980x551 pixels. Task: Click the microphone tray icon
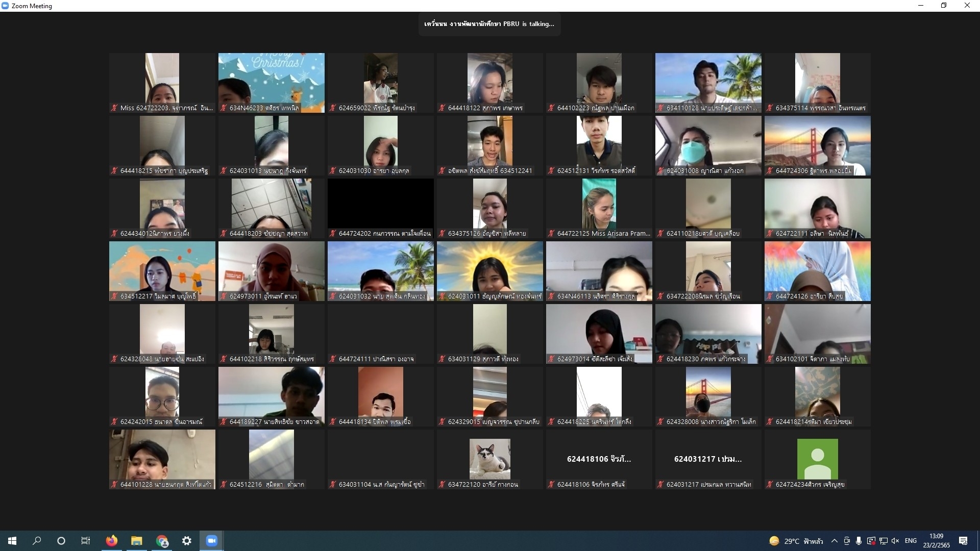click(859, 541)
